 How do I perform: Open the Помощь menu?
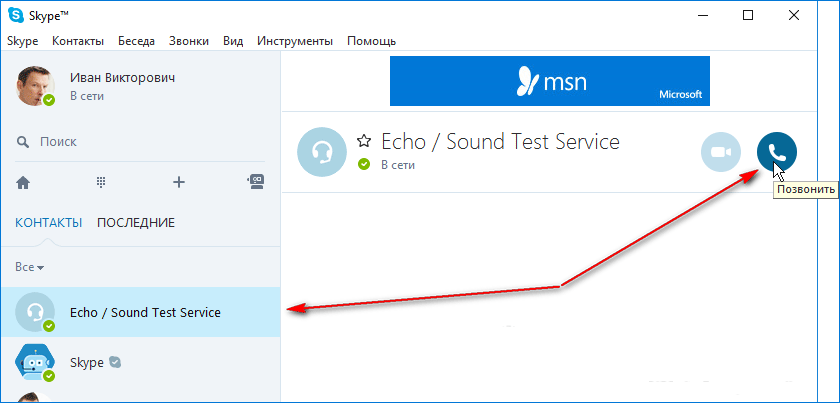tap(371, 41)
